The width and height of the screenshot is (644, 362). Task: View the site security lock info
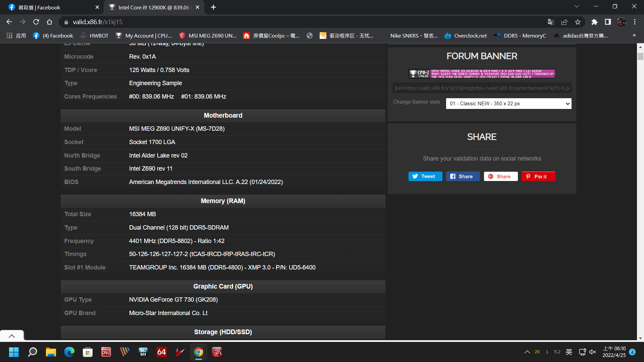coord(66,22)
